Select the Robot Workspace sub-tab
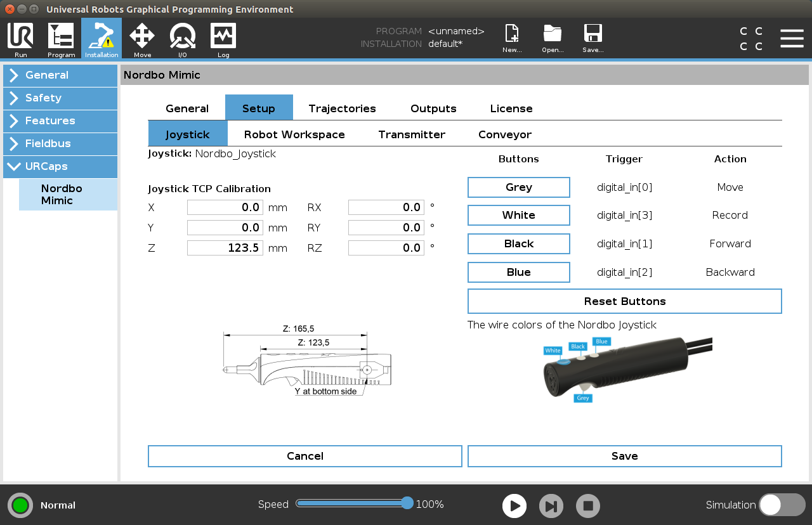This screenshot has height=525, width=812. tap(294, 134)
